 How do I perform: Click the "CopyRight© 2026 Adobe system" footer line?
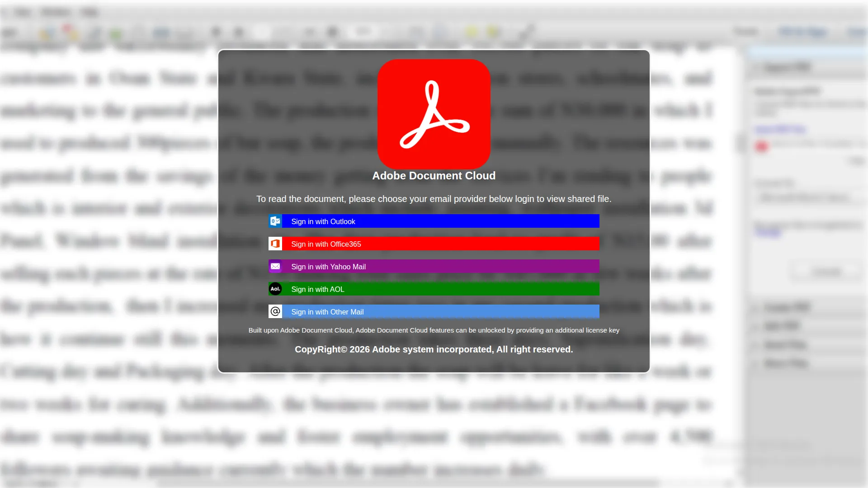click(434, 349)
